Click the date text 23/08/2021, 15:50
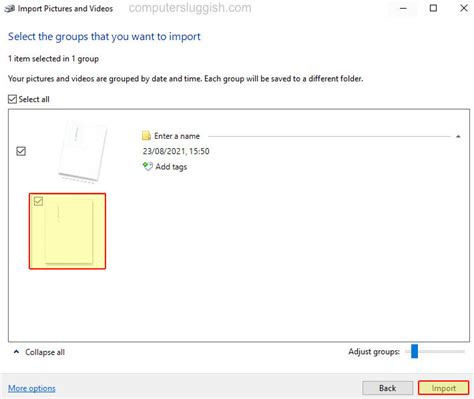 coord(176,151)
